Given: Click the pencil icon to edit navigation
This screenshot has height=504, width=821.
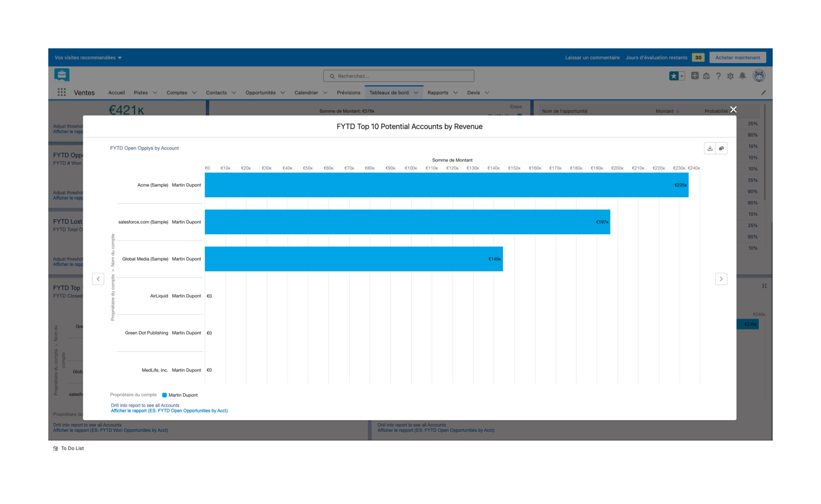Looking at the screenshot, I should coord(763,93).
